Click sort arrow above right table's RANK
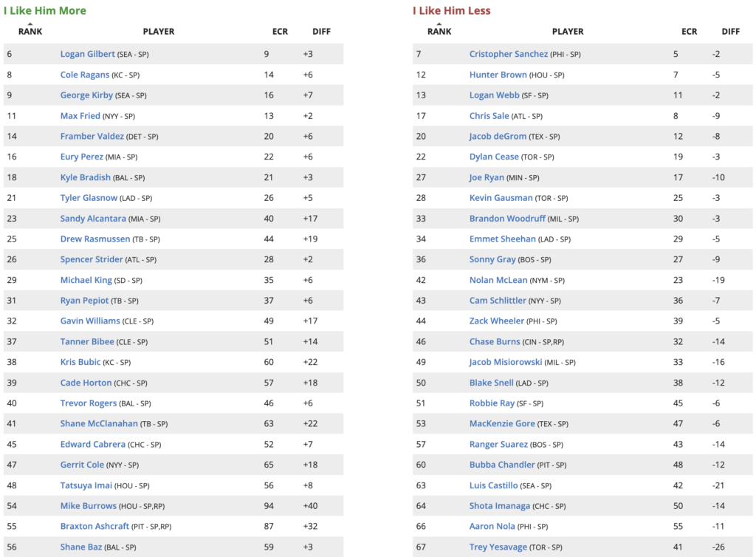Screen dimensions: 756x557 [x=439, y=24]
